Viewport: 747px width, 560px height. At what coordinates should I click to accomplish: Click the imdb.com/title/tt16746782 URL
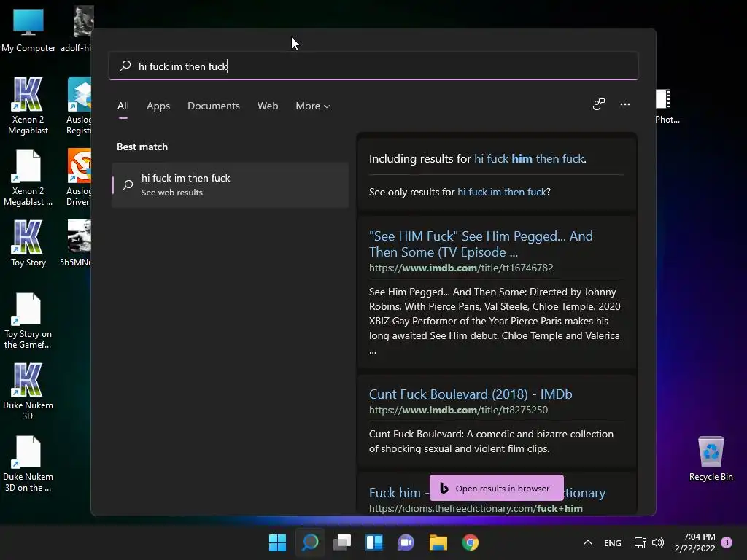[x=461, y=268]
